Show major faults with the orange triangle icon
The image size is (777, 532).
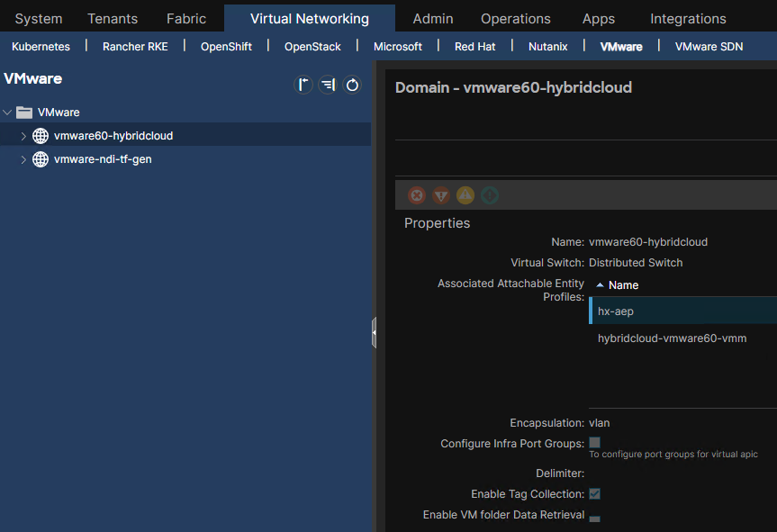coord(441,195)
